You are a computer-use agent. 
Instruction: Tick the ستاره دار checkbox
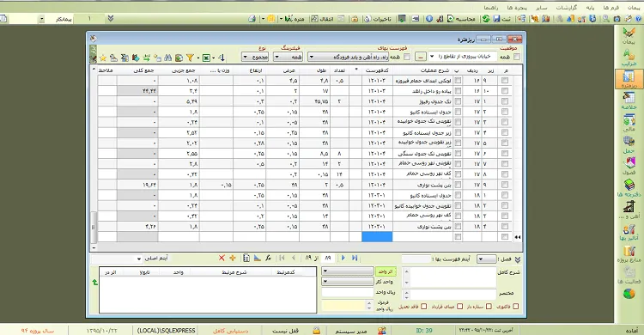(489, 307)
